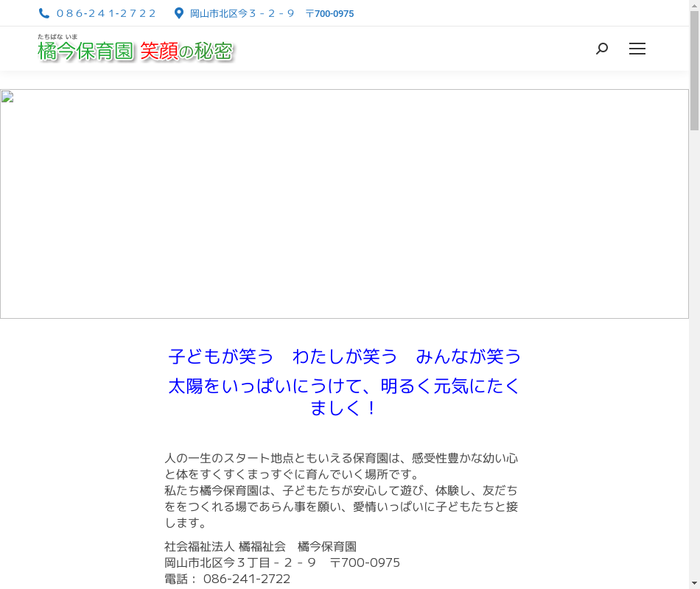Click the scrollbar up arrow
This screenshot has height=589, width=700.
[x=694, y=5]
